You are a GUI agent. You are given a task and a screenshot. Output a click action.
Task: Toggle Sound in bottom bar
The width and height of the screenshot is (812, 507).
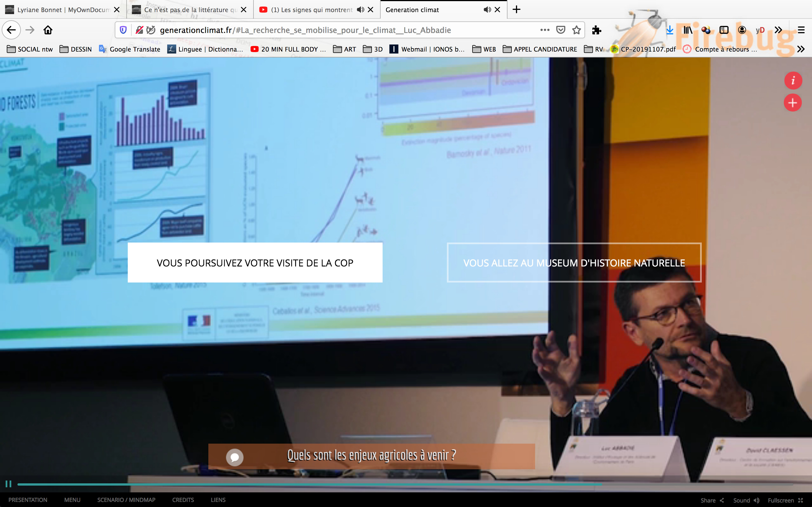point(746,500)
